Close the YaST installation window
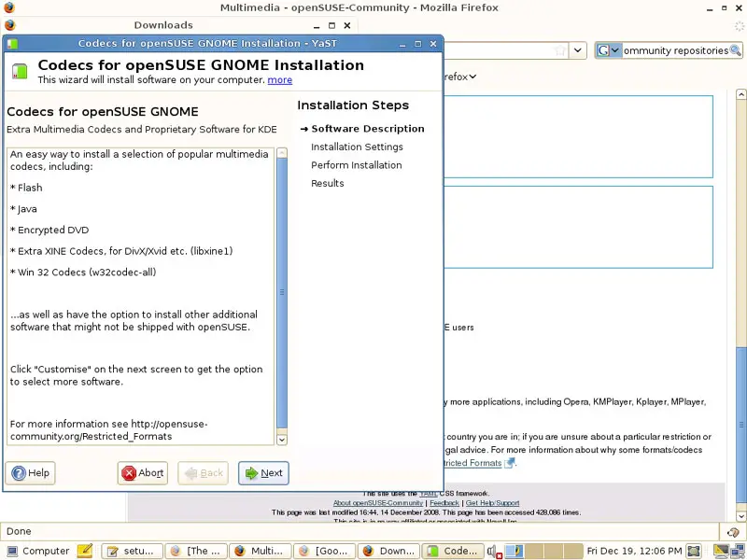This screenshot has width=747, height=560. (x=433, y=44)
